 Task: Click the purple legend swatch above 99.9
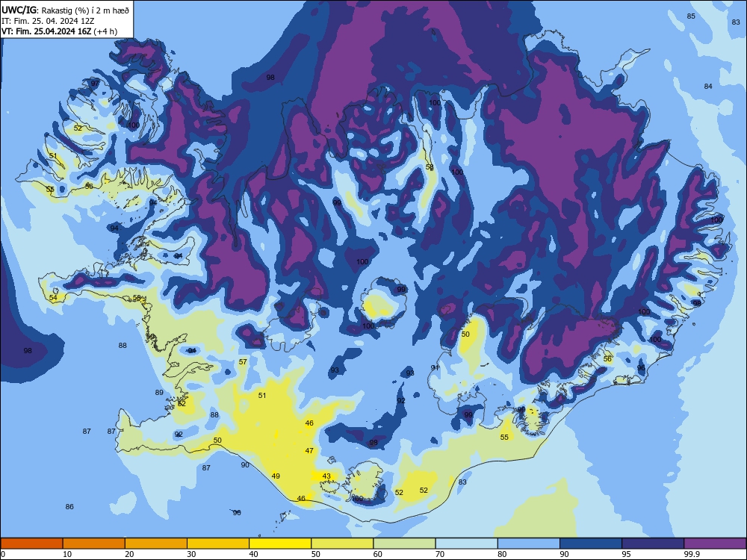(715, 544)
